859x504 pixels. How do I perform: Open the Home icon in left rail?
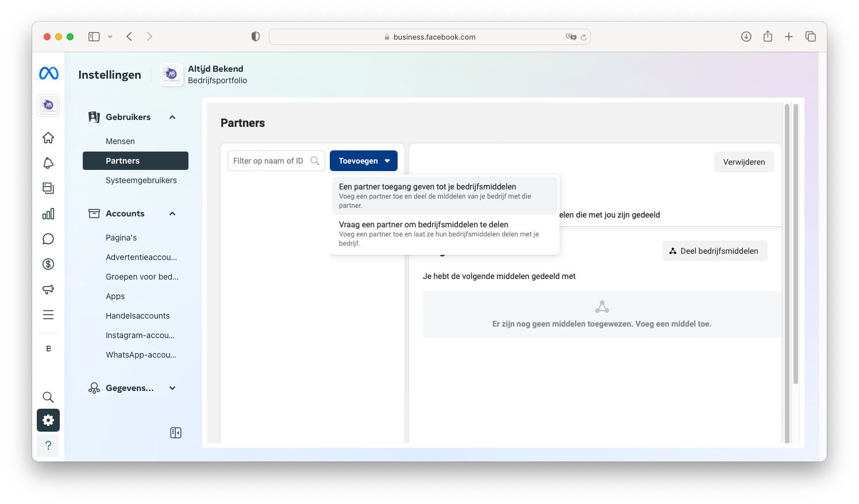pyautogui.click(x=48, y=138)
